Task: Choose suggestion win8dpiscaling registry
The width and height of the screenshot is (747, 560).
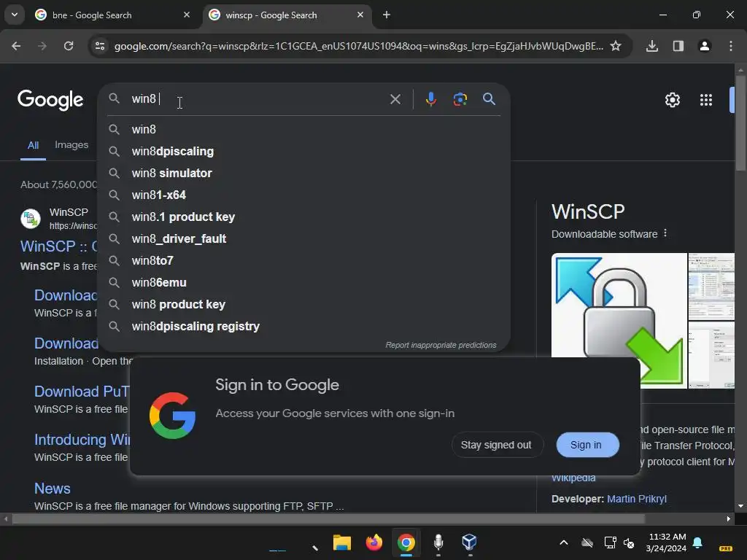Action: 303,326
